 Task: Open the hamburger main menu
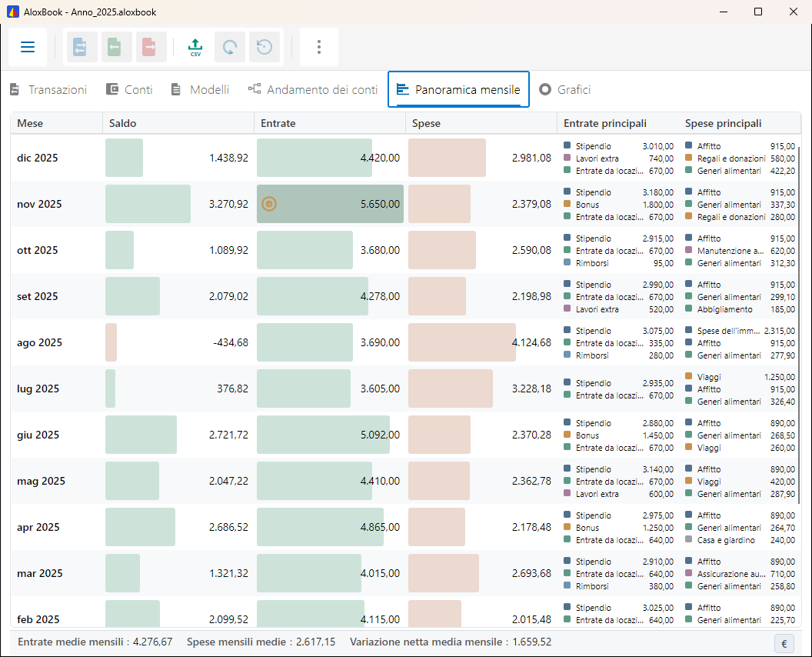(28, 47)
